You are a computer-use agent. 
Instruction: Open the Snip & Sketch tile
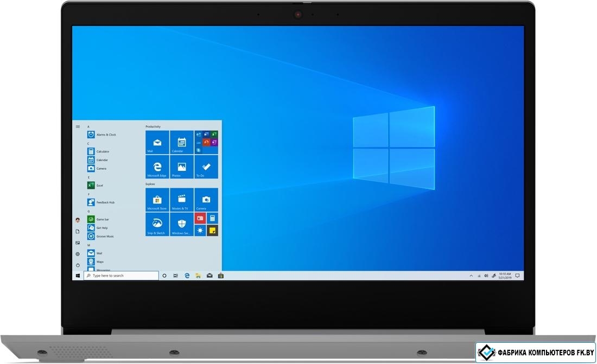pos(157,224)
